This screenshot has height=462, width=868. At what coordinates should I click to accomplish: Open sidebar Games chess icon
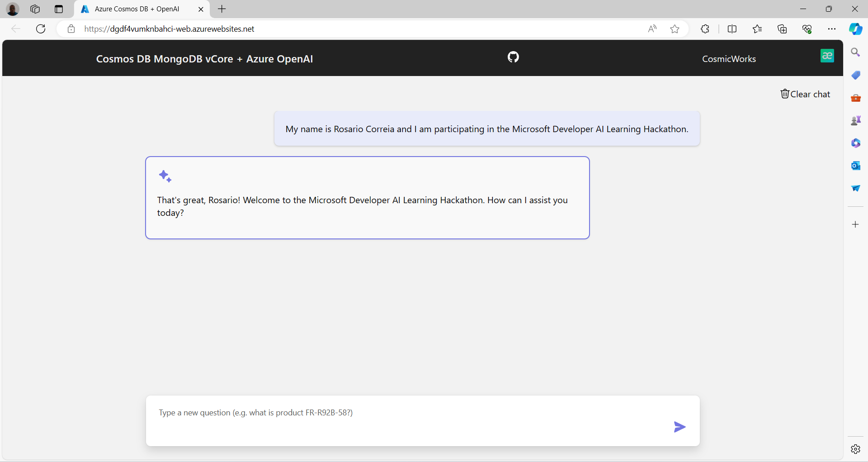pos(855,120)
